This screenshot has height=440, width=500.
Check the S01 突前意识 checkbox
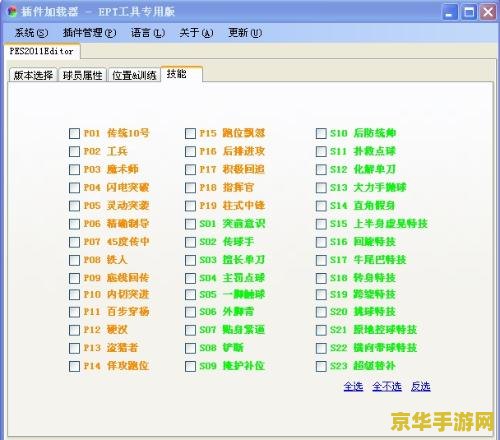tap(190, 224)
